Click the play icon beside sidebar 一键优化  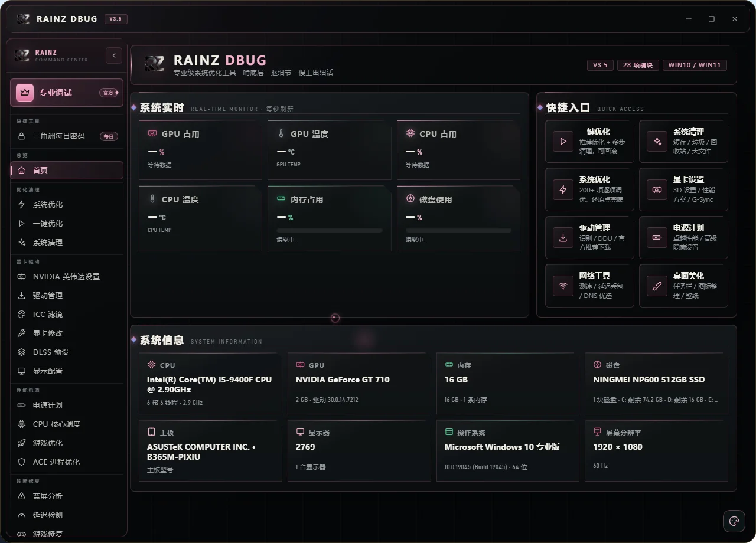(22, 223)
